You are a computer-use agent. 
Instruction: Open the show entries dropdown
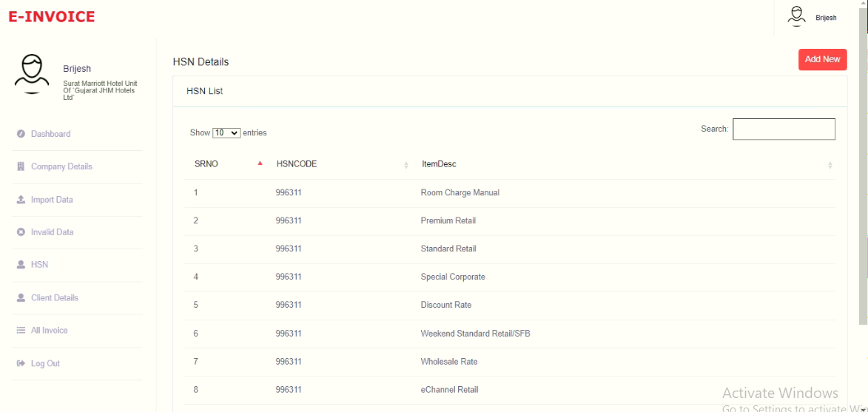(226, 133)
